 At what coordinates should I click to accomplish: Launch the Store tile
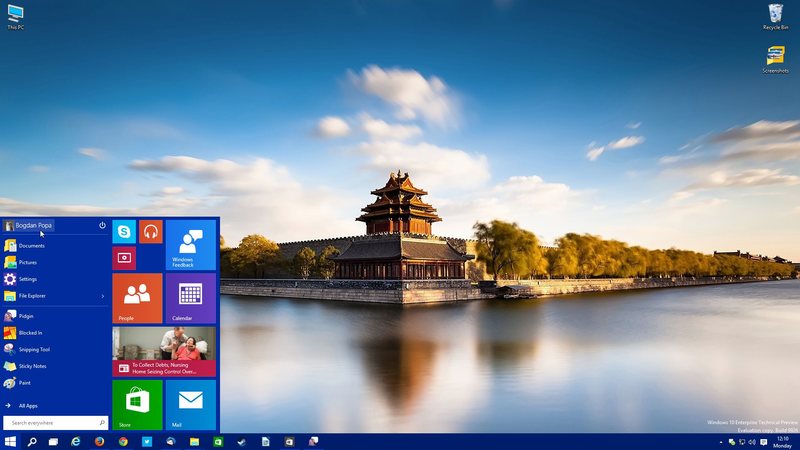click(137, 404)
